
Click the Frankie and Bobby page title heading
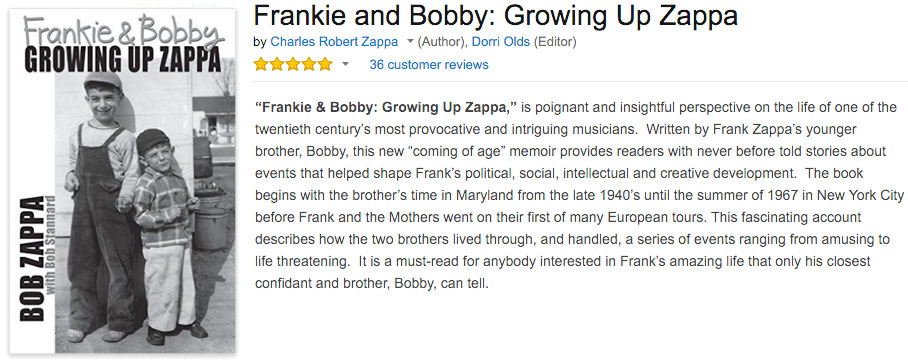tap(496, 17)
